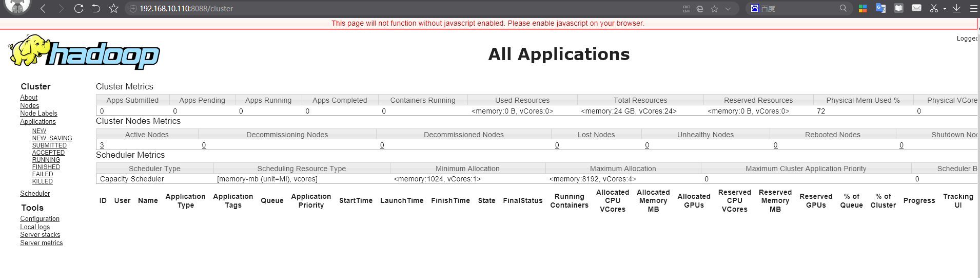Expand the screenshot tool dropdown arrow
980x278 pixels.
945,9
